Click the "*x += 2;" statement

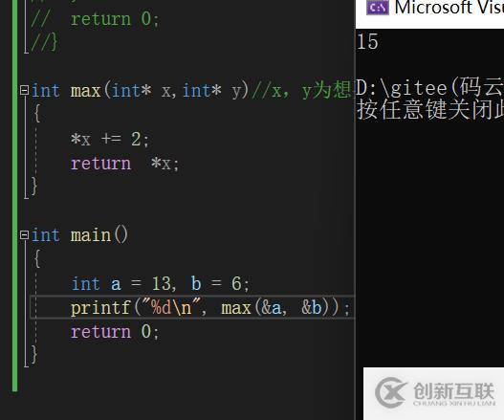110,140
